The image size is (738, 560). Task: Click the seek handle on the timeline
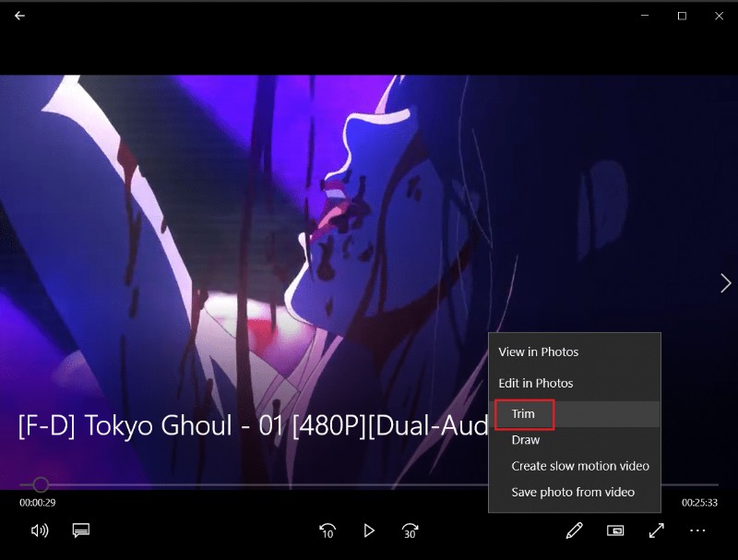(40, 484)
